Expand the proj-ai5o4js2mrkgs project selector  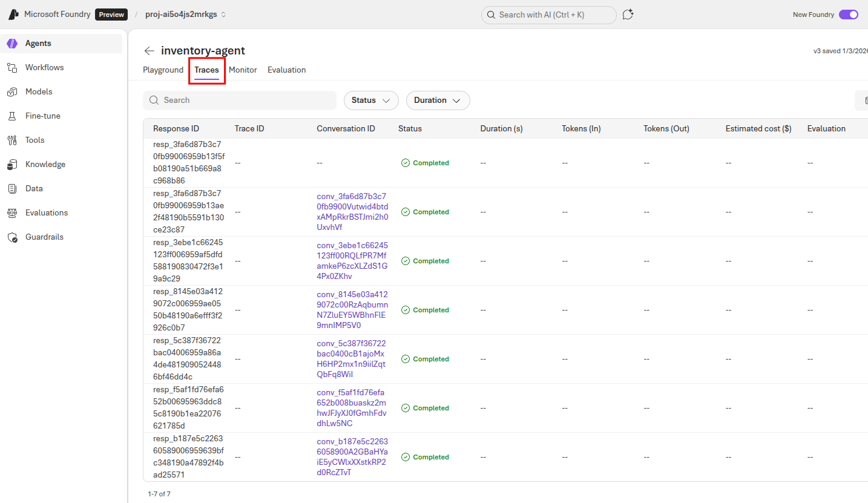pos(185,15)
